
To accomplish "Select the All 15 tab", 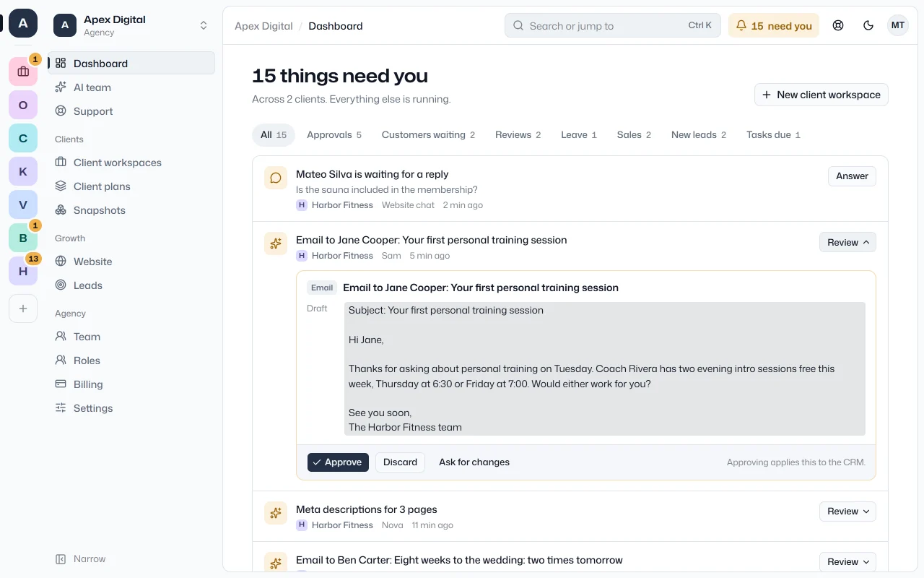I will [x=274, y=134].
